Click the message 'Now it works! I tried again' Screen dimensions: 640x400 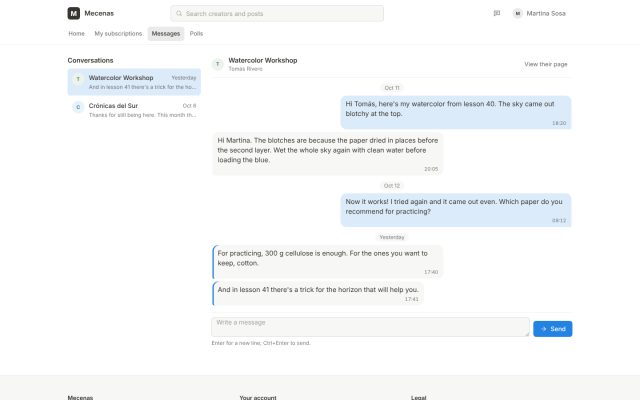pyautogui.click(x=456, y=210)
